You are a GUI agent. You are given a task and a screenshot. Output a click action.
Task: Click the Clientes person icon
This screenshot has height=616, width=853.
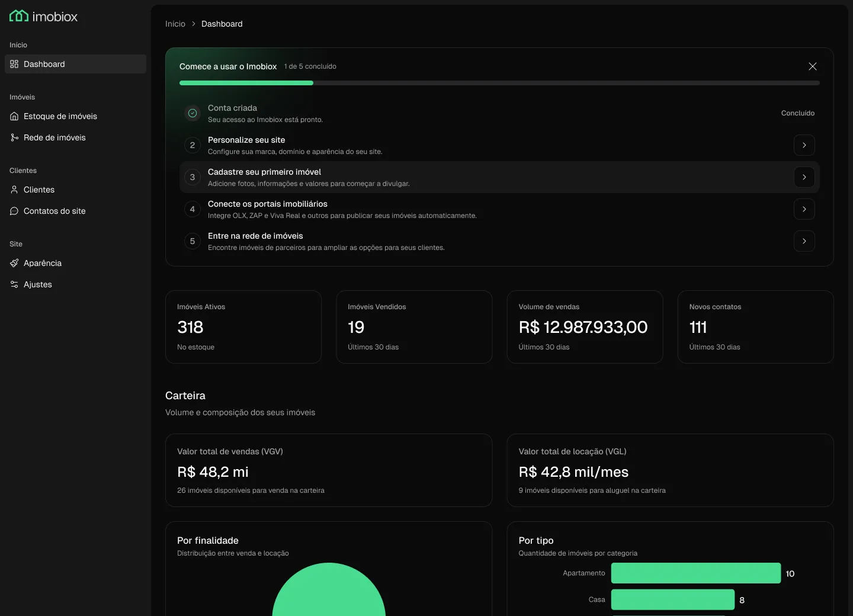point(14,190)
